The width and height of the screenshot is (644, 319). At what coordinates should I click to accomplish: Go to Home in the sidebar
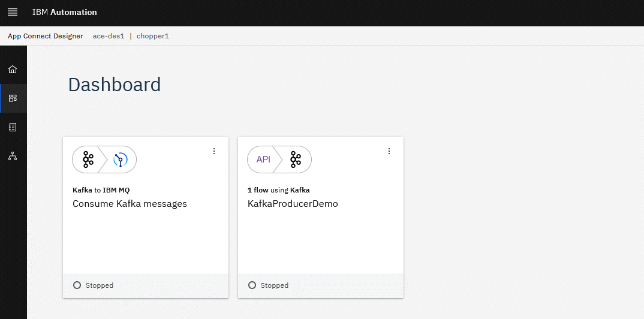coord(13,70)
